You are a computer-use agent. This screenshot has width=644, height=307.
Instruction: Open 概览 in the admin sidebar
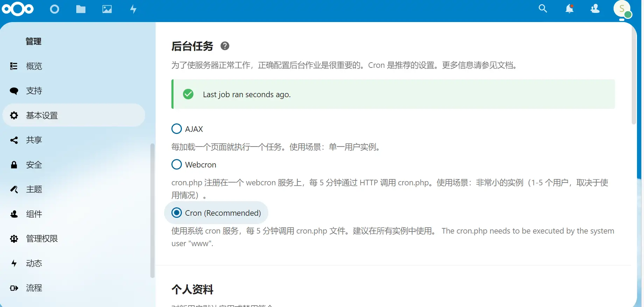34,66
